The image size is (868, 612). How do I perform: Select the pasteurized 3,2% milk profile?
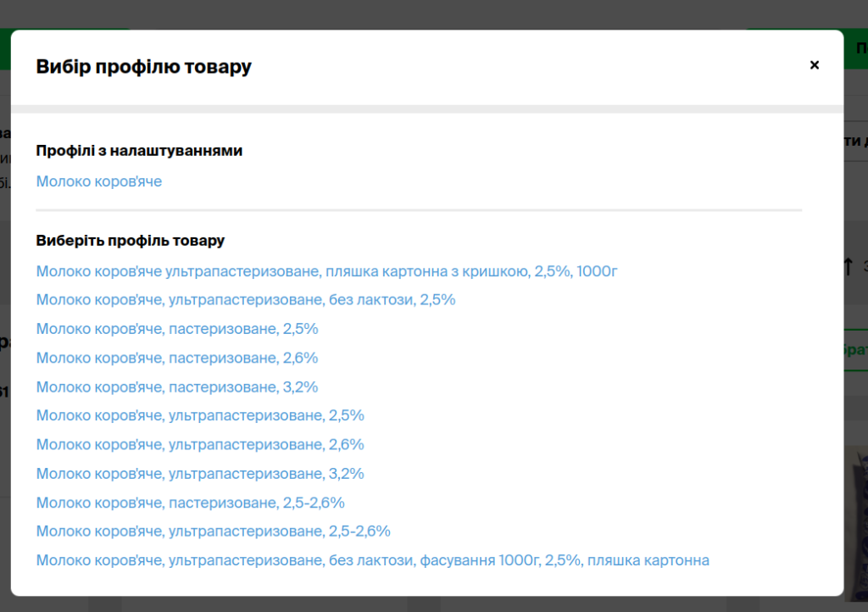[177, 387]
